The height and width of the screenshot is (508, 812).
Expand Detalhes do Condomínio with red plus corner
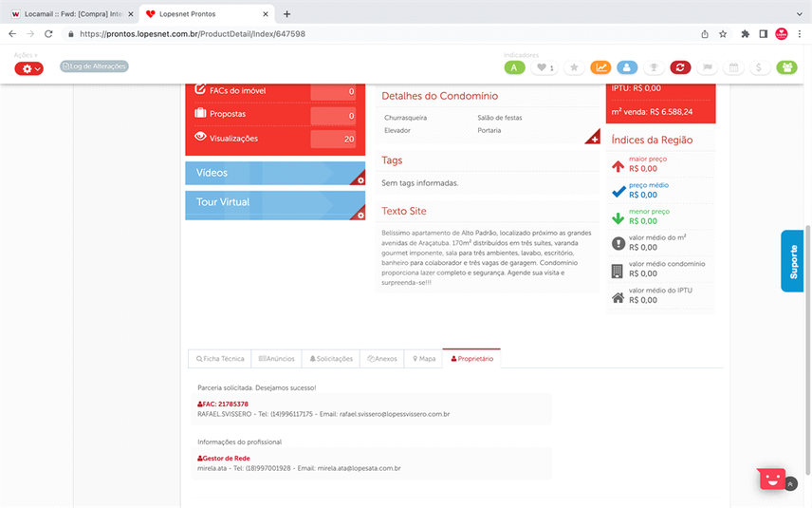pos(594,139)
